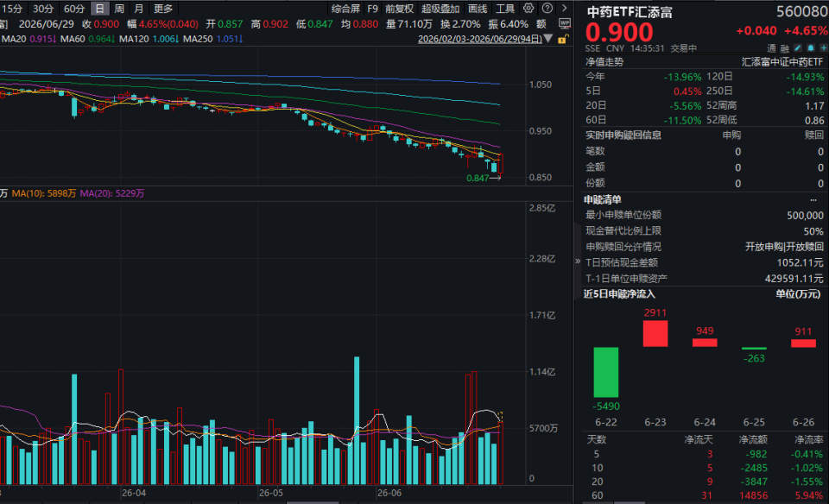
Task: Click the 52周低 0.86 value
Action: [x=814, y=121]
